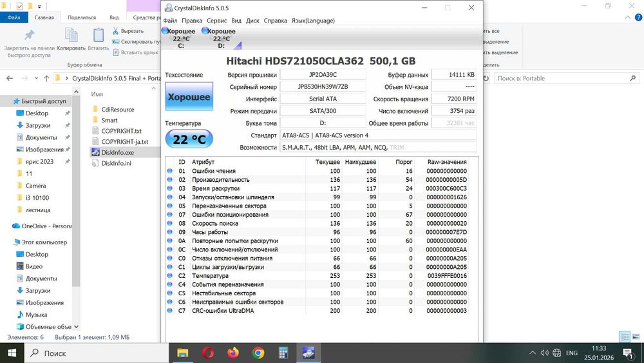This screenshot has width=644, height=363.
Task: Open the Вид menu in CrystalDiskInfo
Action: [x=236, y=21]
